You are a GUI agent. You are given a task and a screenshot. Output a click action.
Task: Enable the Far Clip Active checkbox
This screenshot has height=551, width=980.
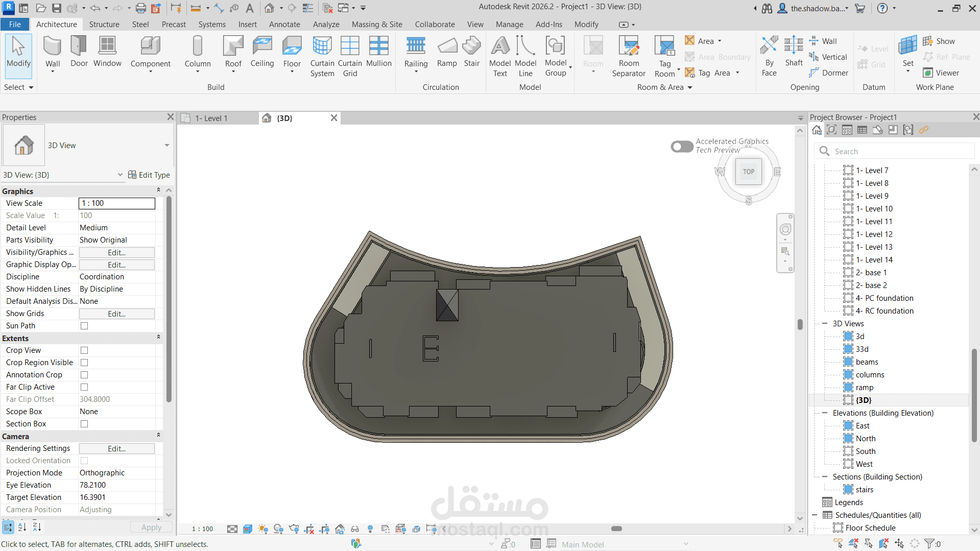pos(84,387)
